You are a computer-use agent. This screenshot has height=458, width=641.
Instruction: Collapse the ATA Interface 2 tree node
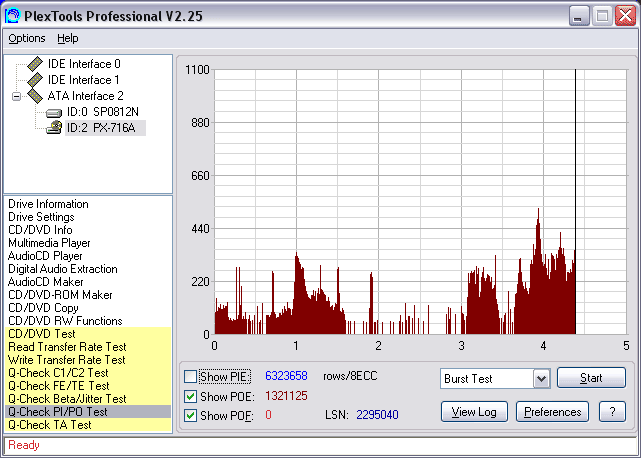(x=16, y=97)
